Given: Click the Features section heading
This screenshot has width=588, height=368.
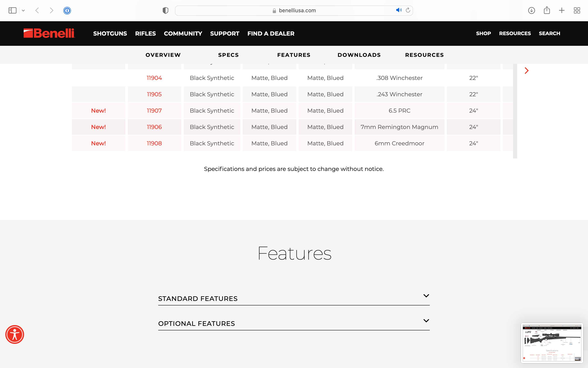Looking at the screenshot, I should point(294,253).
